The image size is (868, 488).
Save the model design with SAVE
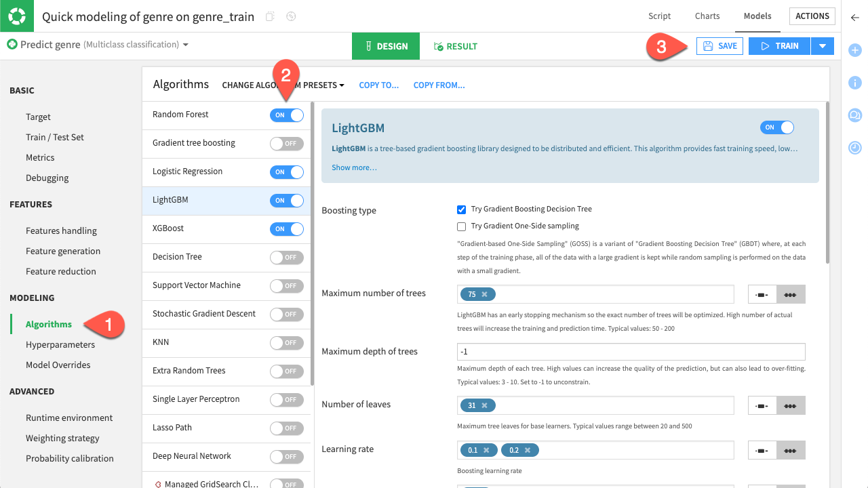(719, 45)
